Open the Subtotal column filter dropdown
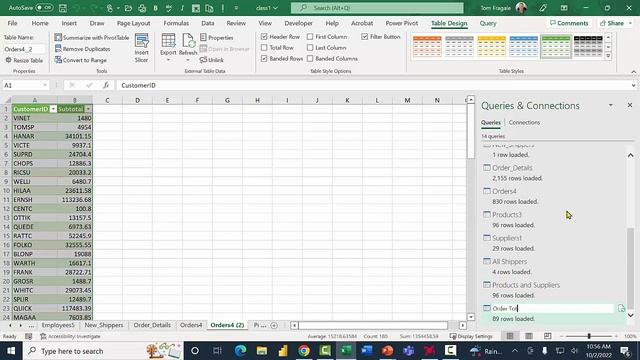 pyautogui.click(x=88, y=109)
